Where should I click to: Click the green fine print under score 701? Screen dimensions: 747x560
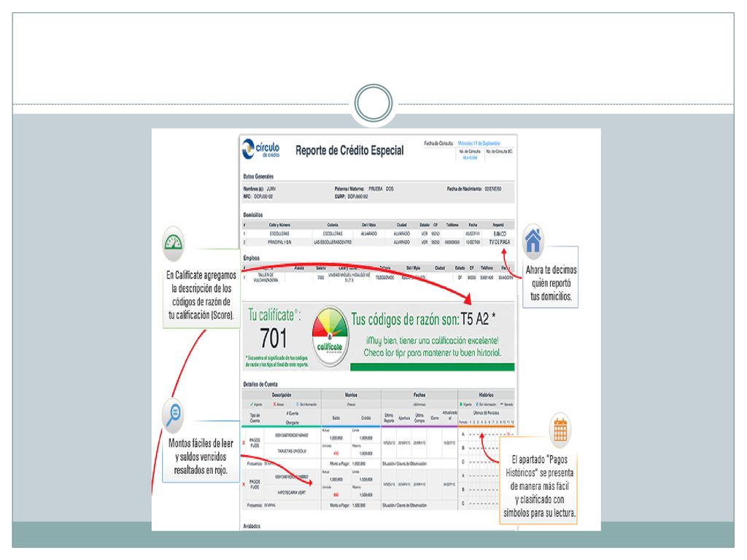[x=276, y=361]
